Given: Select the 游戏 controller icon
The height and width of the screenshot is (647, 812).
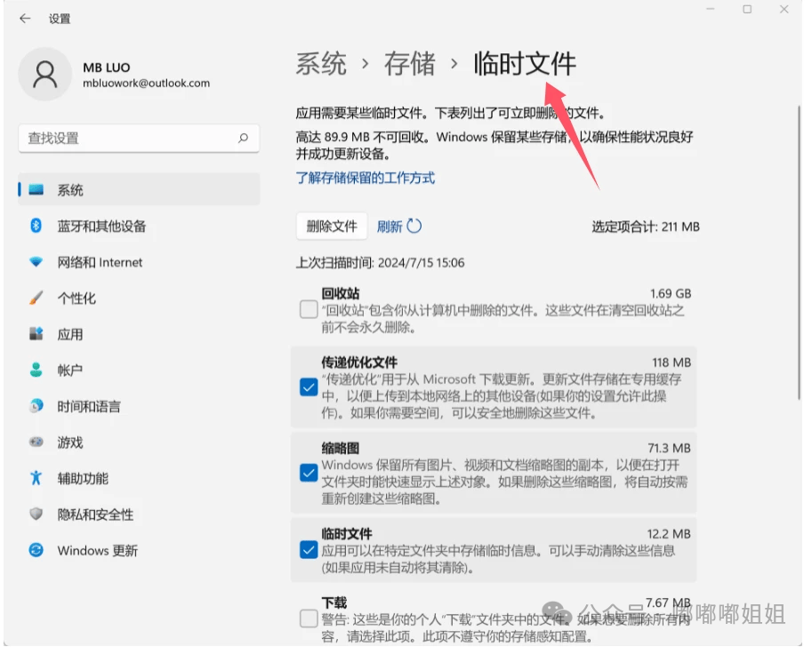Looking at the screenshot, I should click(36, 443).
